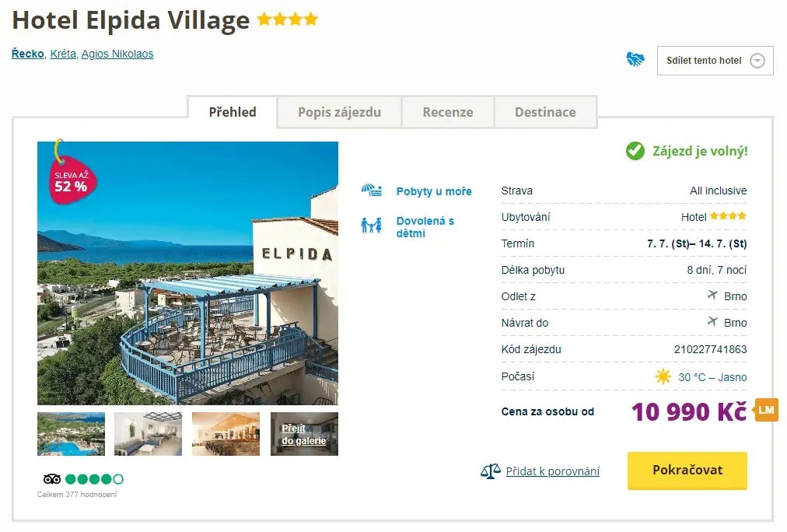
Task: Click the orange LM last-minute badge
Action: (766, 410)
